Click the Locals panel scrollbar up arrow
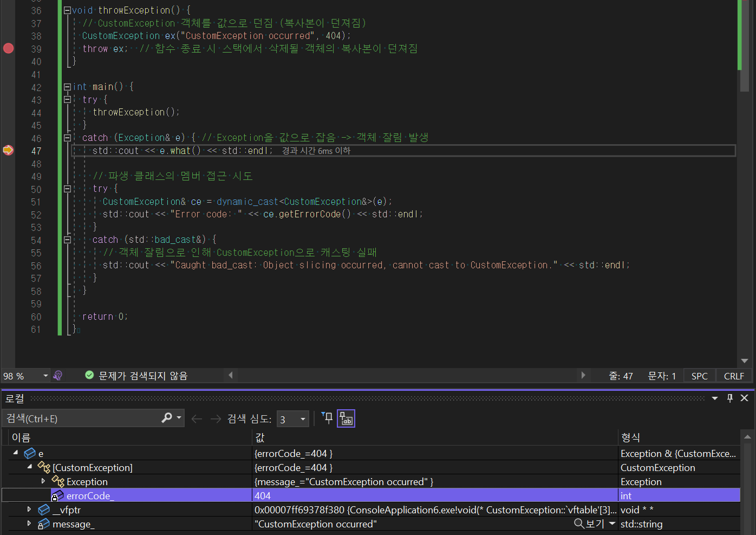 click(747, 437)
